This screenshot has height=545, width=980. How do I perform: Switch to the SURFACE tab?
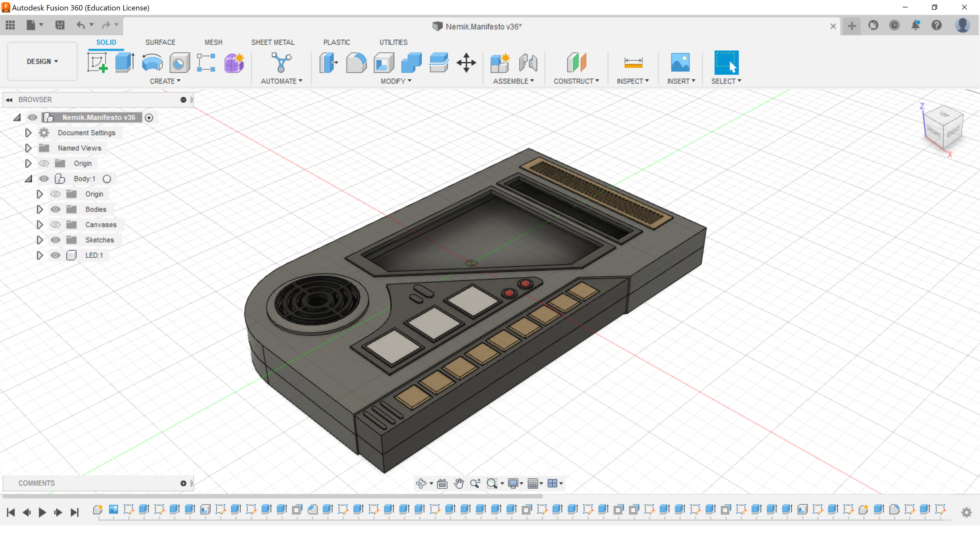coord(160,42)
